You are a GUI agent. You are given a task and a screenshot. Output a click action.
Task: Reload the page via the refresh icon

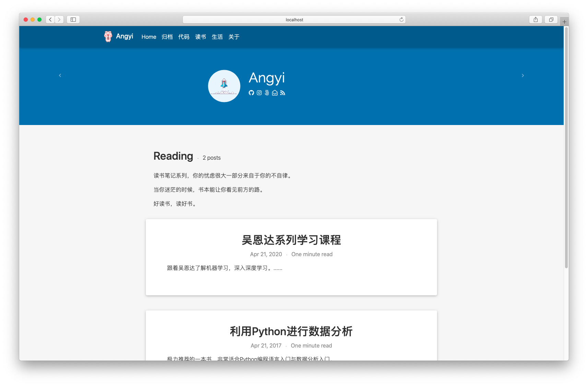[401, 20]
